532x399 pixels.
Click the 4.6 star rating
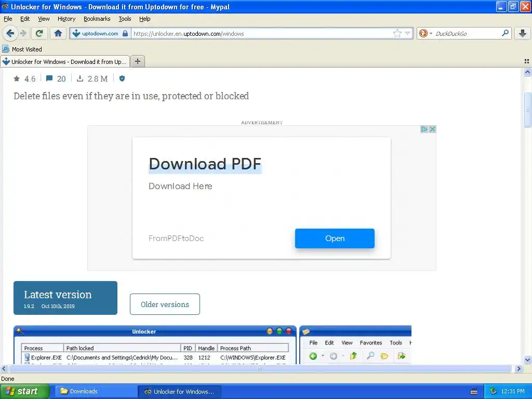click(24, 79)
